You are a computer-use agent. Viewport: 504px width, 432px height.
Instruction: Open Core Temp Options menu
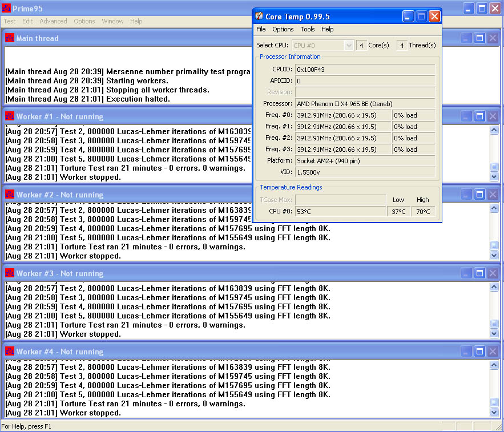point(283,29)
